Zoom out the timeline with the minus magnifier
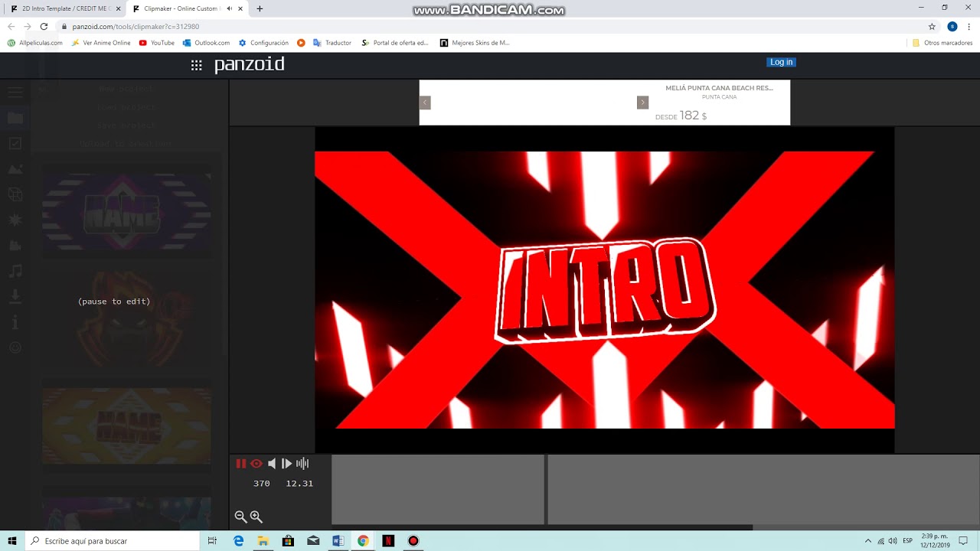 (240, 517)
